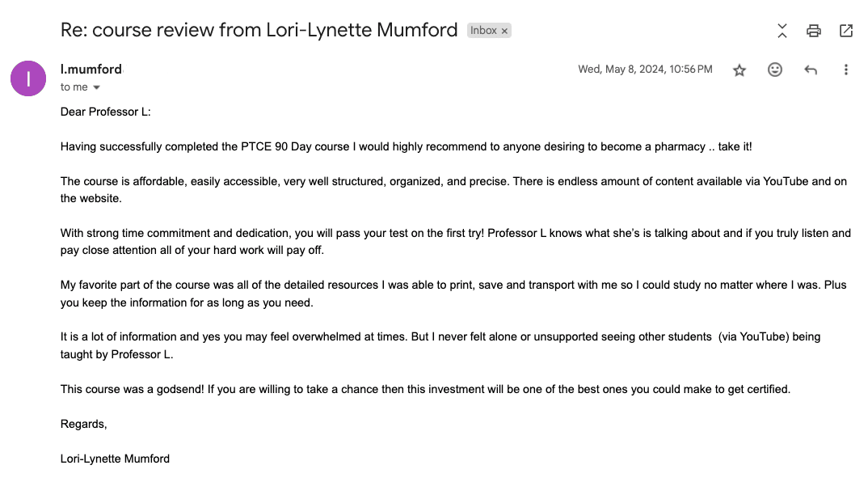868x478 pixels.
Task: Click the Wed, May 8, 2024 timestamp
Action: [x=645, y=70]
